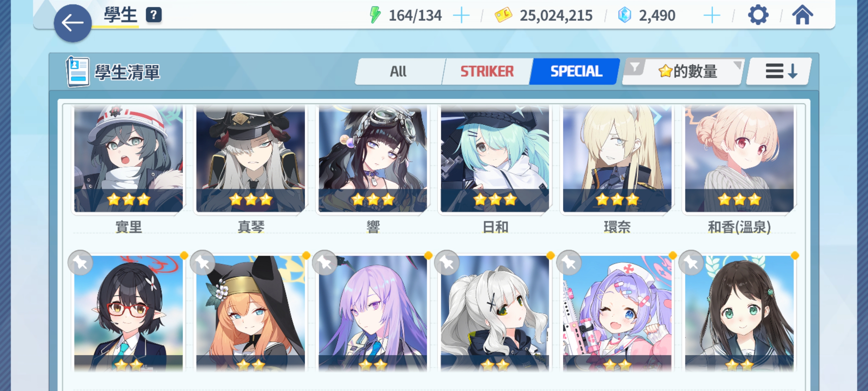Toggle pin on nurse student card
This screenshot has width=868, height=391.
tap(569, 263)
